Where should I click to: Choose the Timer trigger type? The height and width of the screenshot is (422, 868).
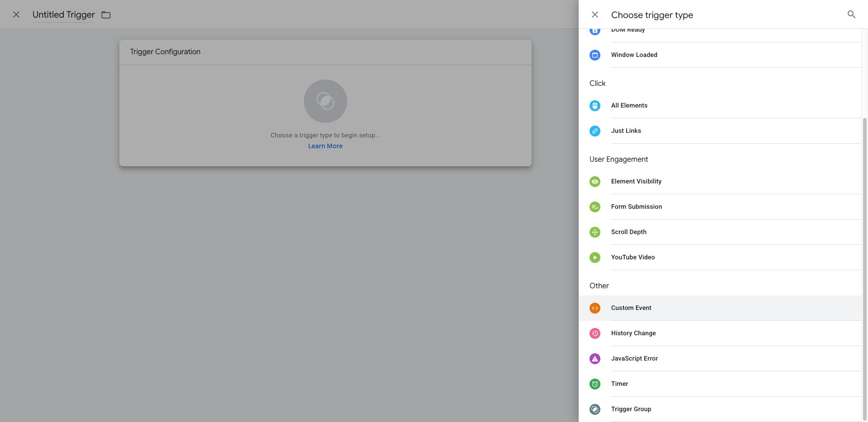pyautogui.click(x=619, y=384)
